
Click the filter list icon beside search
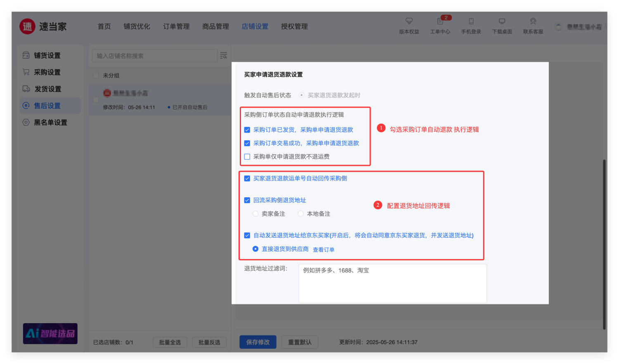[x=224, y=56]
